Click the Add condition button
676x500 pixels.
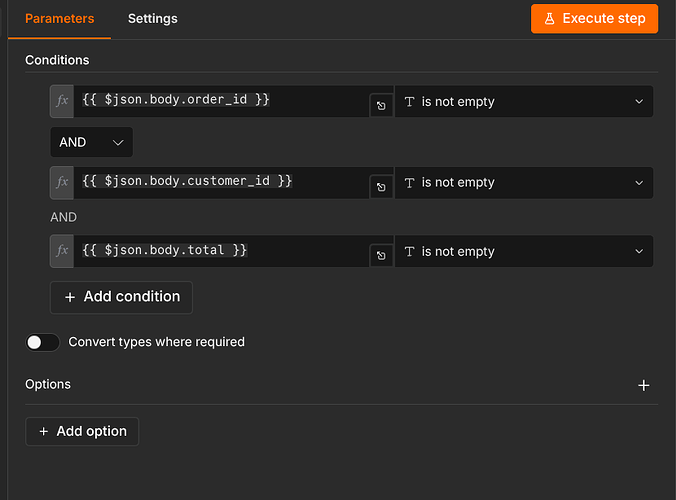pyautogui.click(x=121, y=297)
